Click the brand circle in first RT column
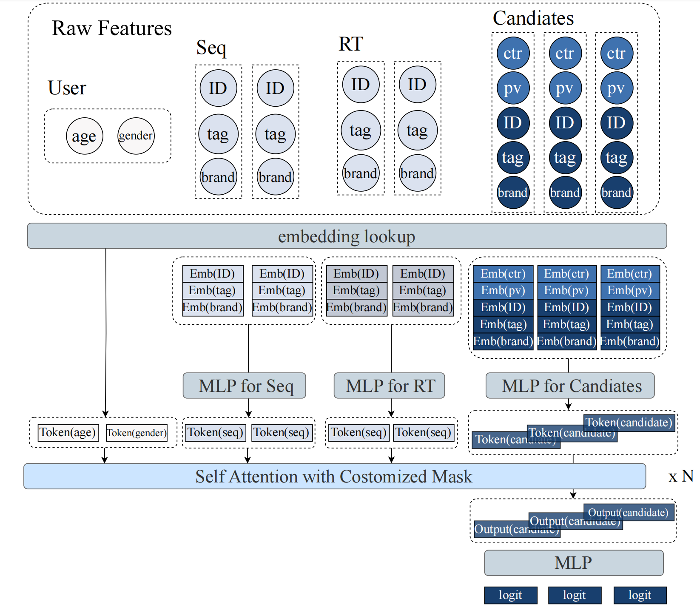 [361, 173]
